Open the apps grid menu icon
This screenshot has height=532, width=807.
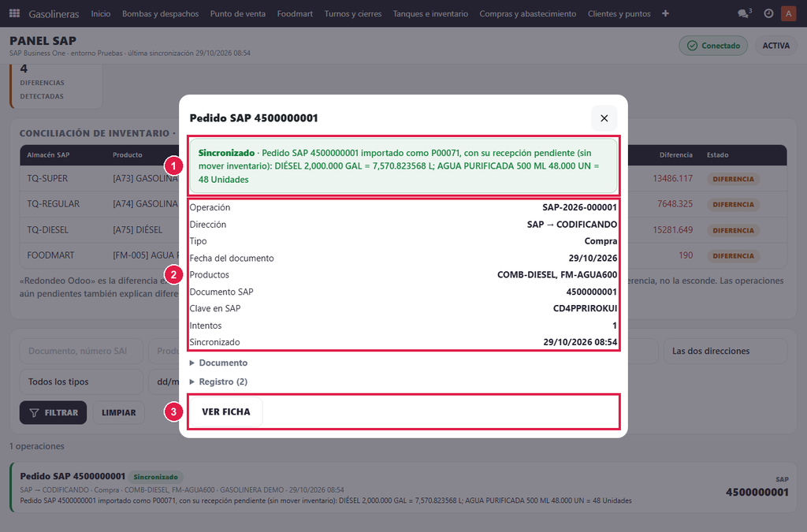pos(14,13)
